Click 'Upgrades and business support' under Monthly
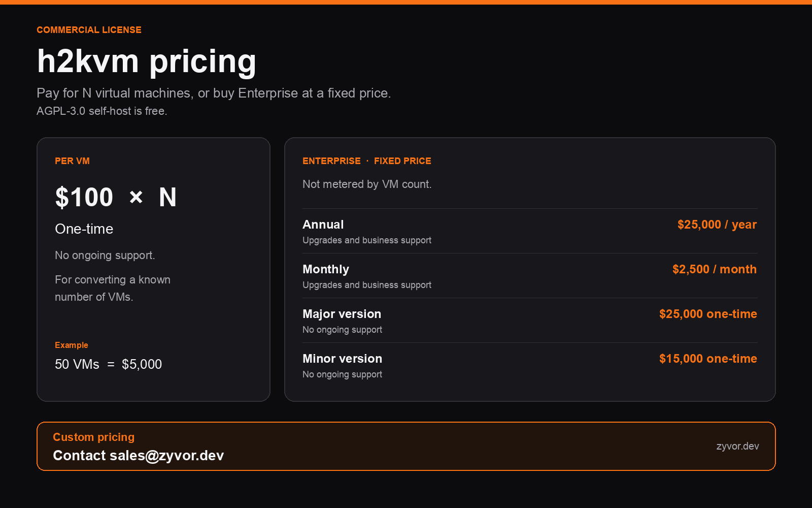The image size is (812, 508). (x=367, y=285)
